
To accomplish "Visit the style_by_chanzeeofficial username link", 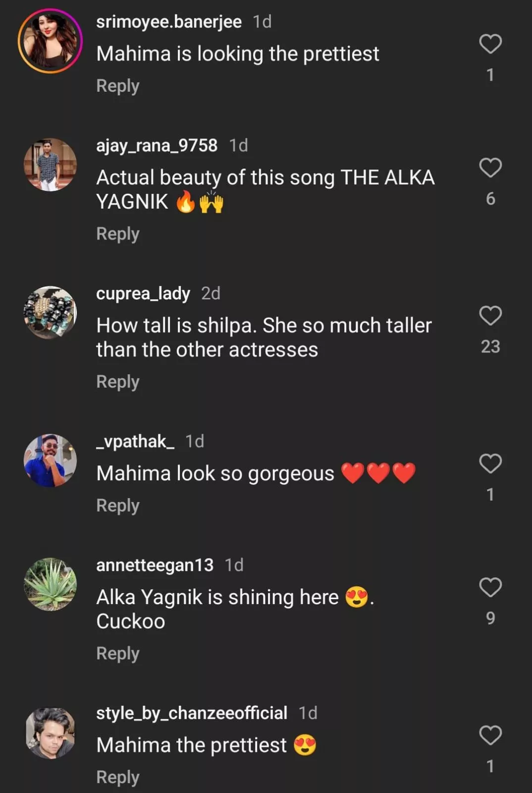I will [x=192, y=713].
